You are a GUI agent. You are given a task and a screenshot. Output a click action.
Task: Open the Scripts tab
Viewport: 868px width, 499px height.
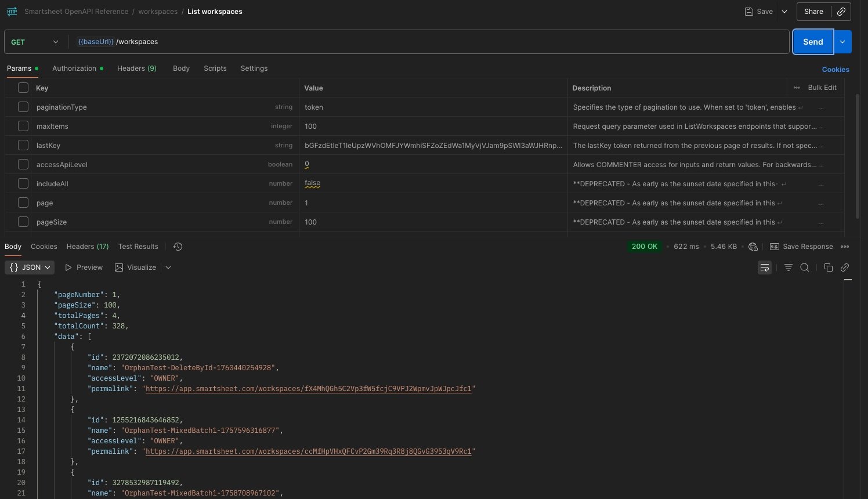(x=215, y=68)
